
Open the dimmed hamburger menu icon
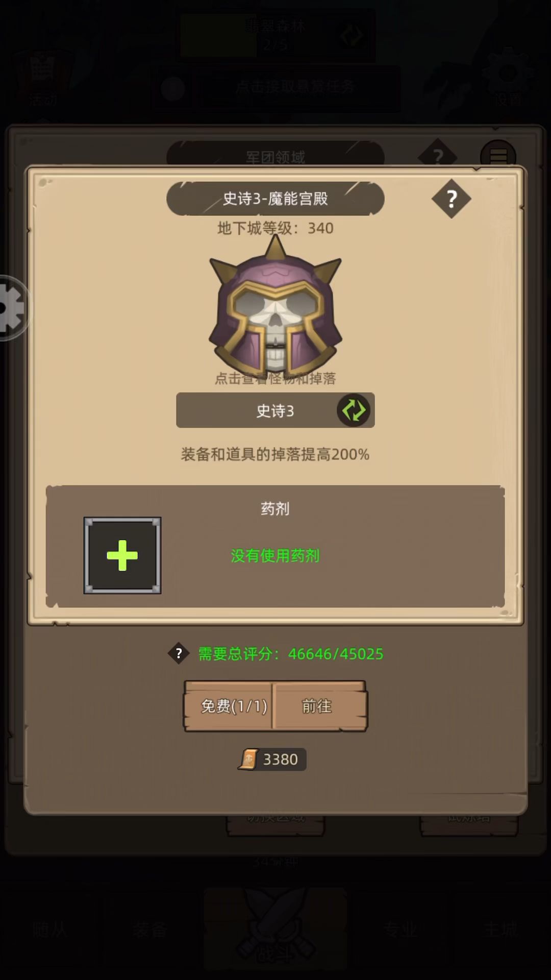pyautogui.click(x=498, y=156)
